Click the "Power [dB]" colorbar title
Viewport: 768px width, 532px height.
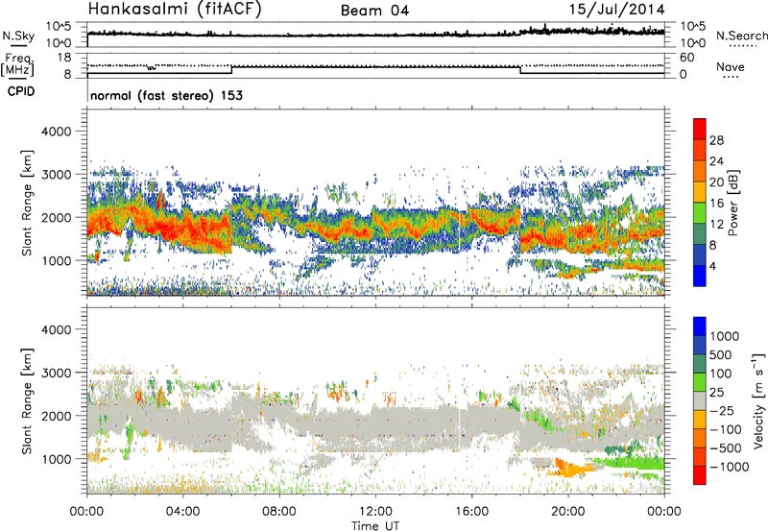click(733, 203)
